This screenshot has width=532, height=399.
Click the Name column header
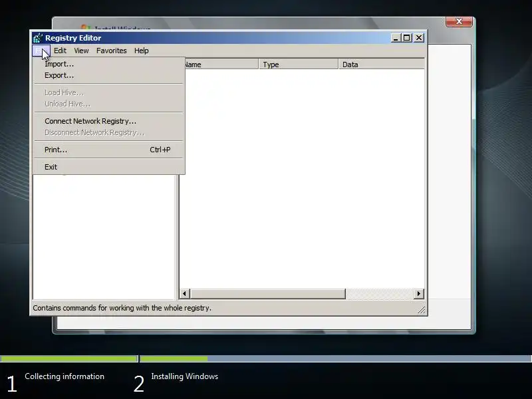(x=221, y=64)
